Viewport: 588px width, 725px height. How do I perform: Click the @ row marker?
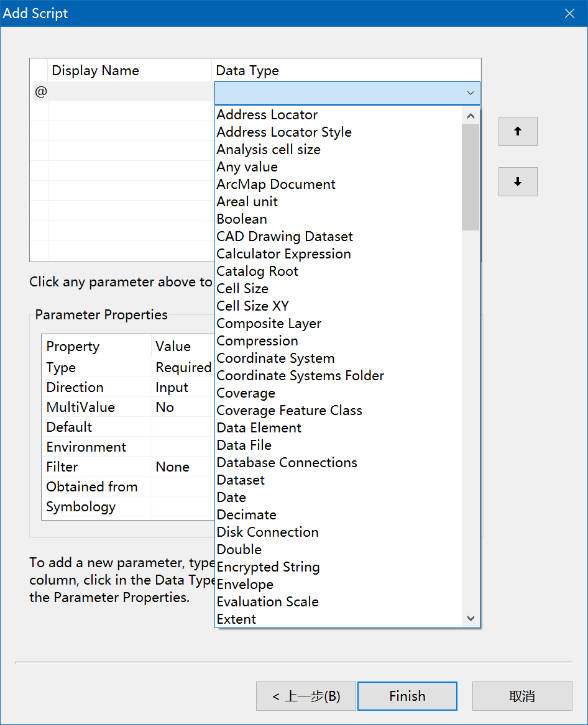pyautogui.click(x=40, y=91)
